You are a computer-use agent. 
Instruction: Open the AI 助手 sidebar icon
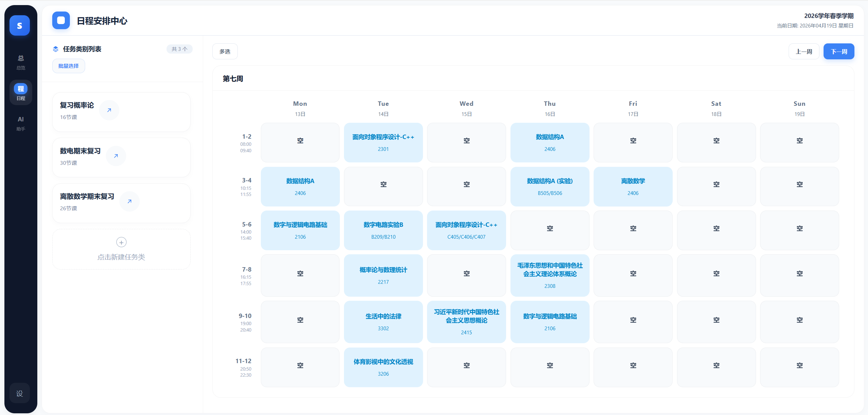(x=21, y=123)
